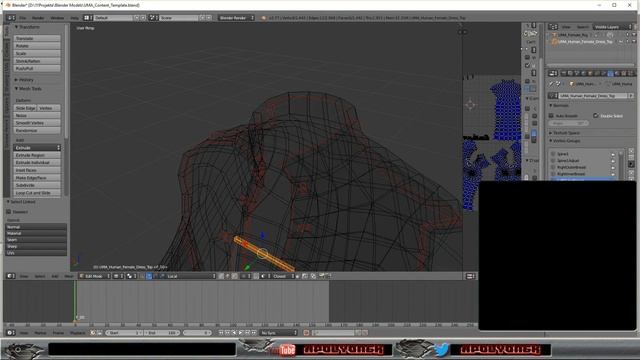Open the Render menu

[x=38, y=18]
